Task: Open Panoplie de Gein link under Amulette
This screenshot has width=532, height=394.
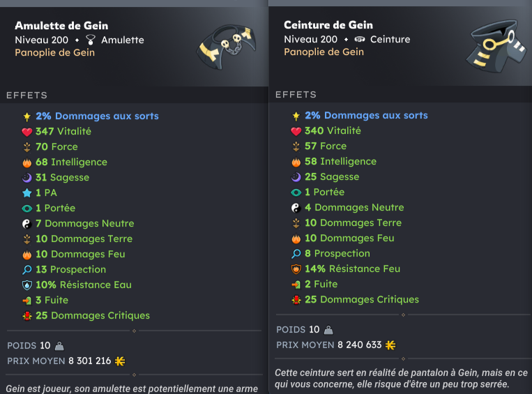Action: pos(54,52)
